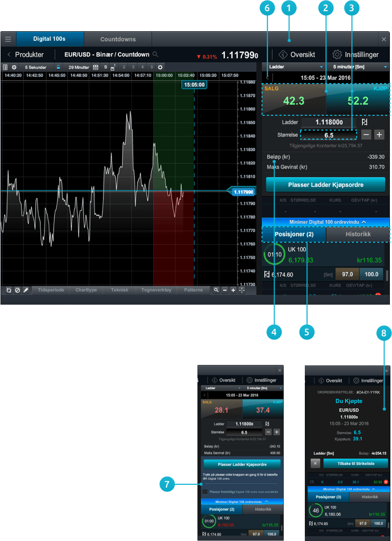Click the 15:05:00 expiry time marker
392x541 pixels.
pyautogui.click(x=194, y=85)
